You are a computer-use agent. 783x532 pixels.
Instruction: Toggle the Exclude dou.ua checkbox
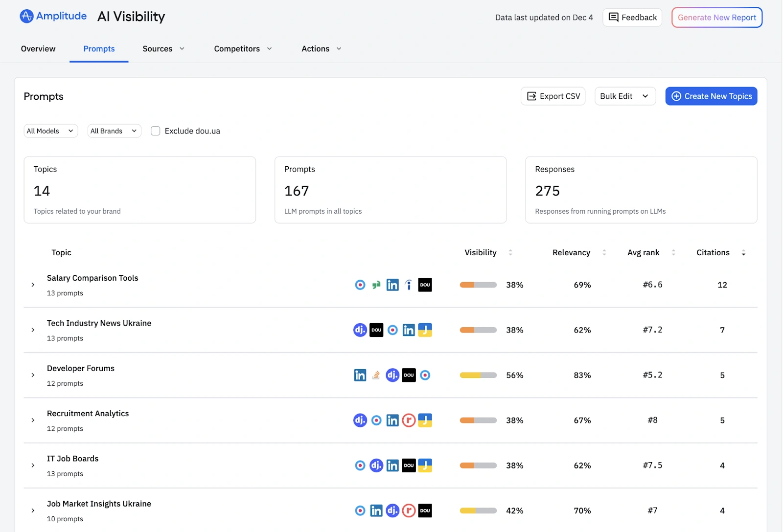[156, 131]
